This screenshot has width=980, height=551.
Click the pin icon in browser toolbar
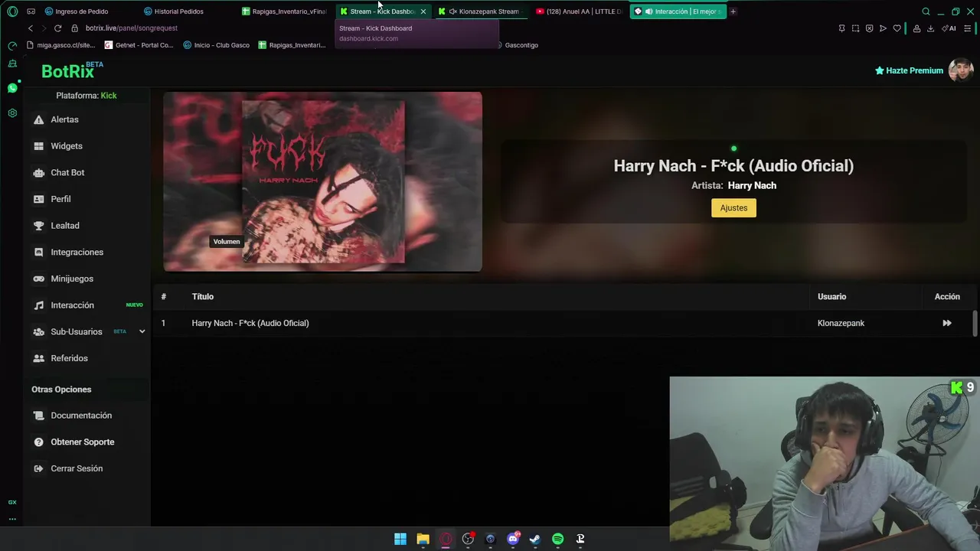(x=841, y=28)
